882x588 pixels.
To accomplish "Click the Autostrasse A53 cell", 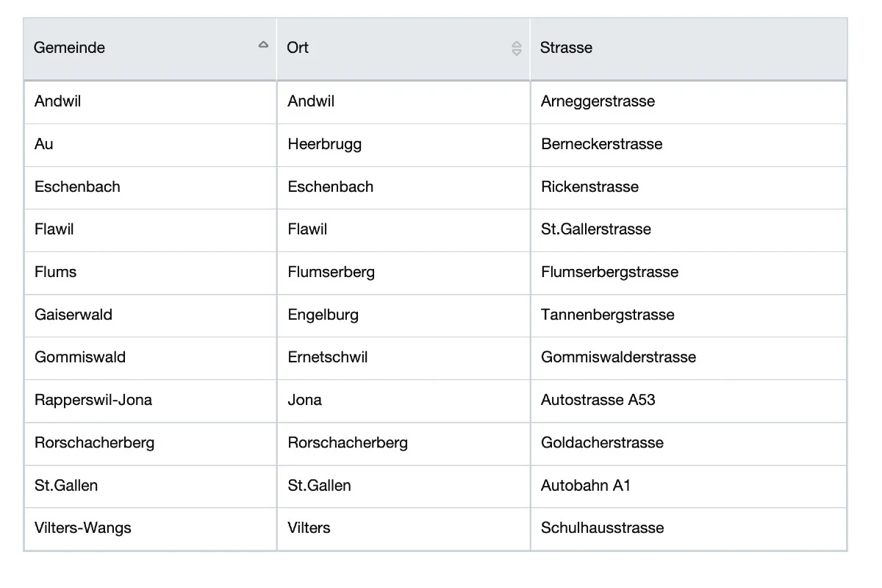I will click(689, 401).
